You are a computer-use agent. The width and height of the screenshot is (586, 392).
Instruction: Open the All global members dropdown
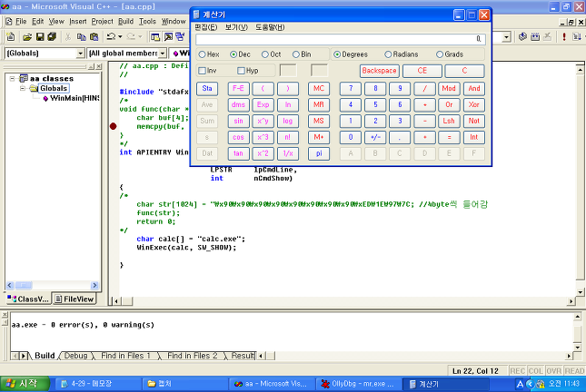pos(163,54)
